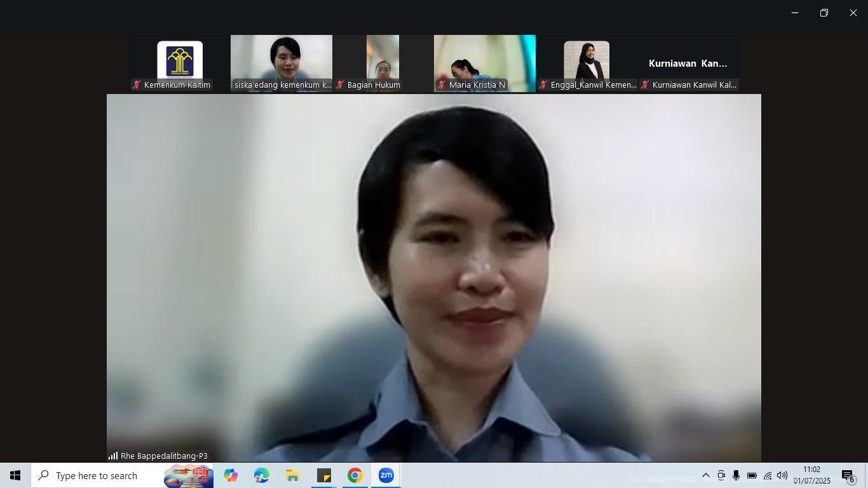
Task: Select the Maria Kristia N video thumbnail
Action: [484, 64]
